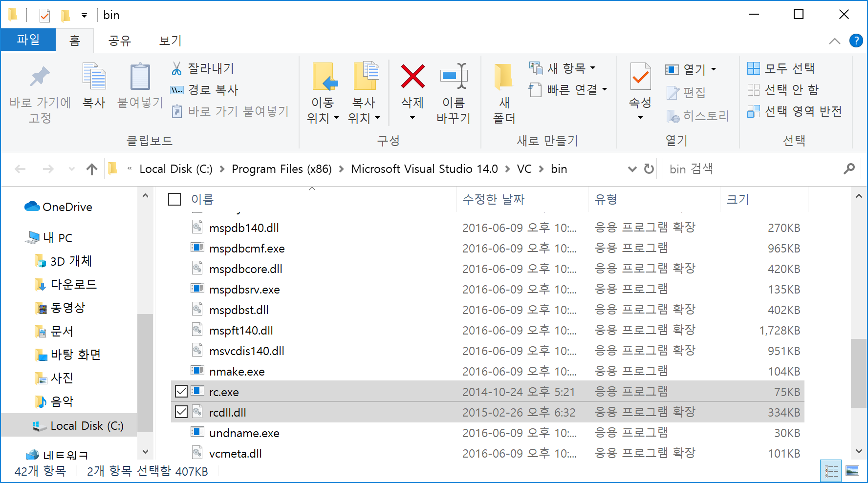
Task: Select the mspdbcmf.exe file
Action: (x=247, y=249)
